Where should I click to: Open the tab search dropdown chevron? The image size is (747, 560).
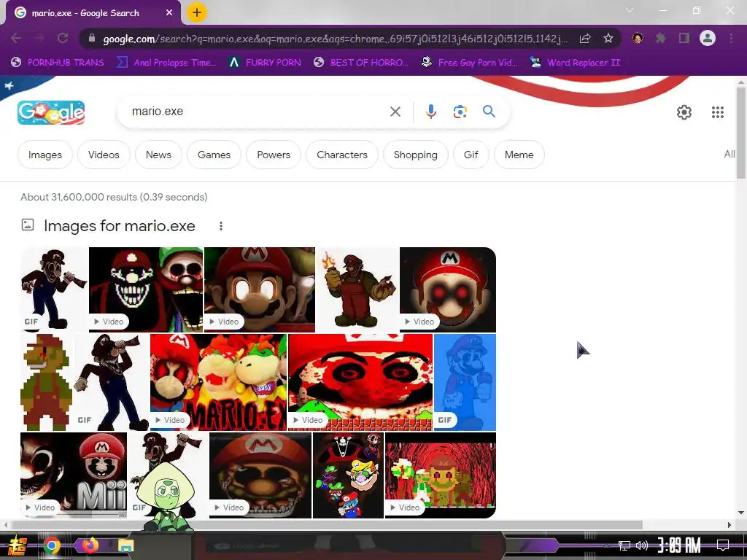tap(630, 10)
